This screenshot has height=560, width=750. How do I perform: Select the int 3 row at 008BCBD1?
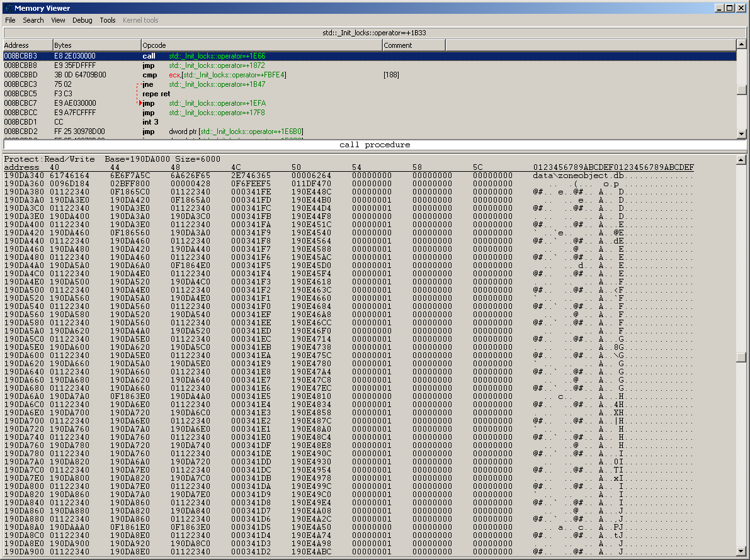click(x=370, y=122)
